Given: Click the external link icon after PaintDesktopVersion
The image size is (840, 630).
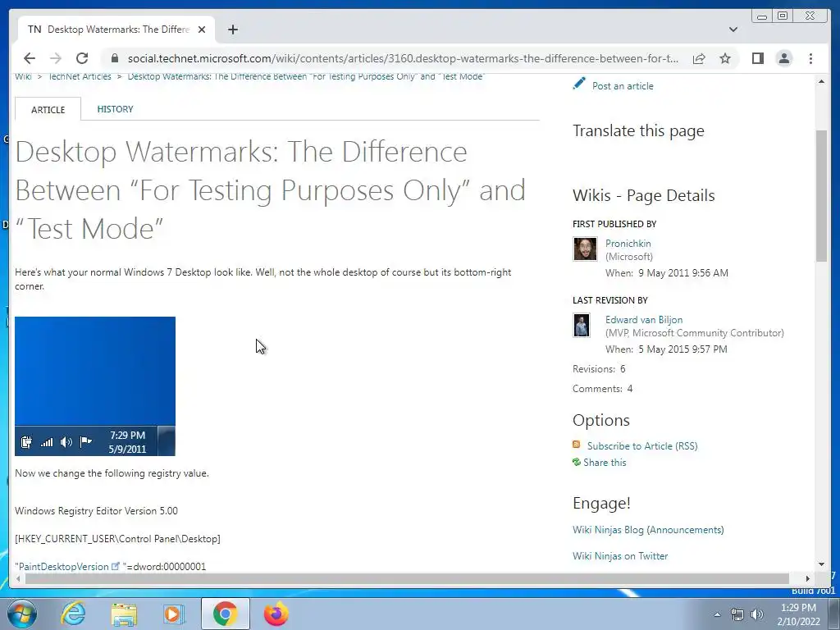Looking at the screenshot, I should 115,566.
